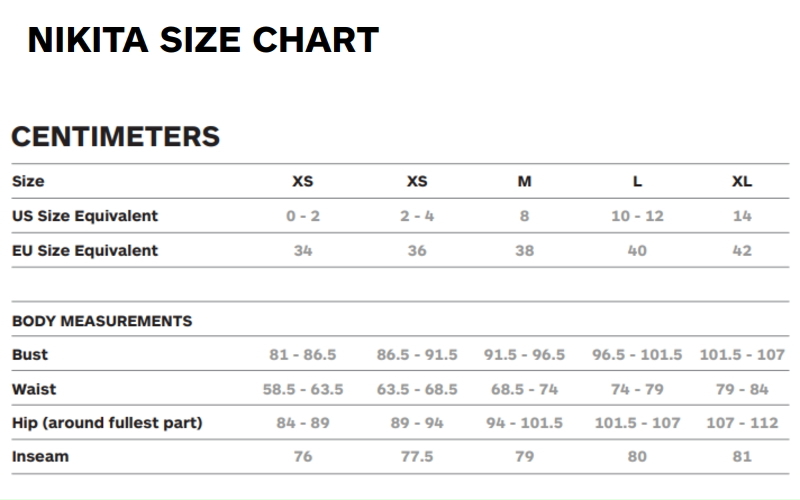Select hip measurement 84 - 89
This screenshot has height=500, width=800.
pyautogui.click(x=303, y=423)
